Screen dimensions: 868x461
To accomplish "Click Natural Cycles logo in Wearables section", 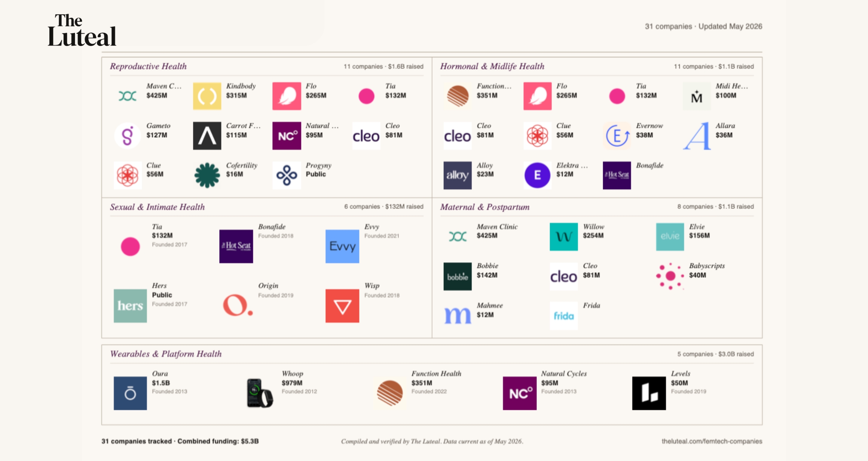I will [x=520, y=393].
